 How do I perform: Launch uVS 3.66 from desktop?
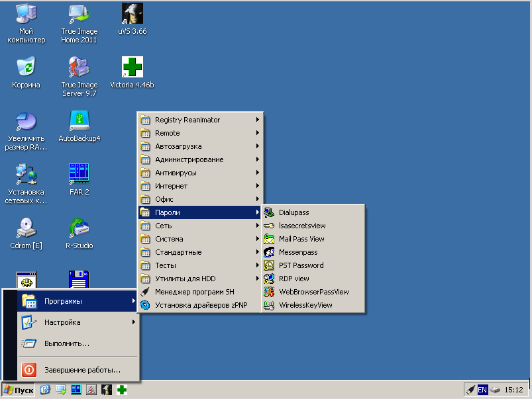pyautogui.click(x=133, y=19)
